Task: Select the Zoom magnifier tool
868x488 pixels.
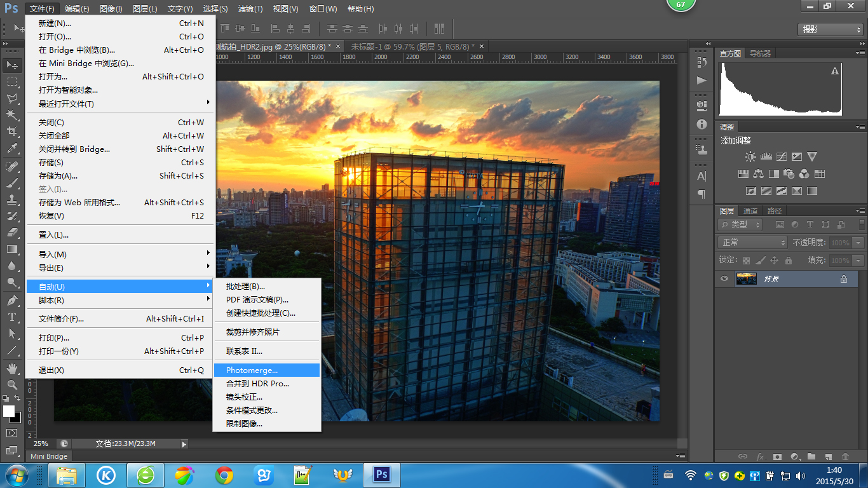Action: click(x=12, y=385)
